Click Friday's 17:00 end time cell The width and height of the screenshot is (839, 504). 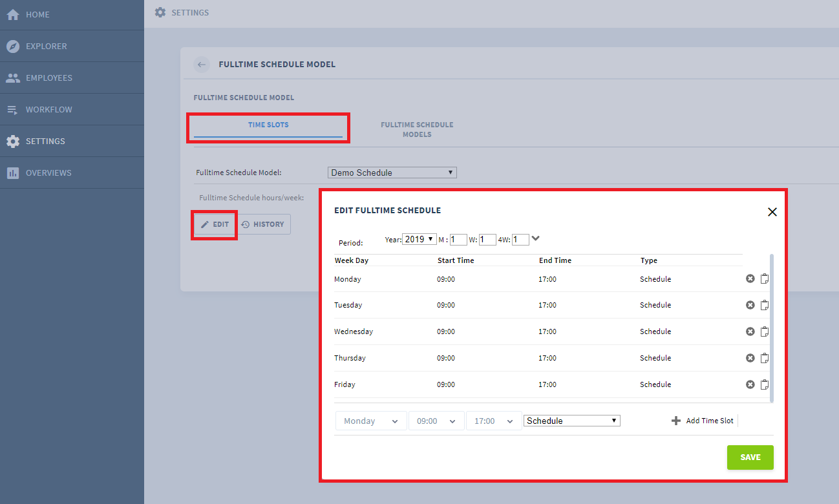(547, 384)
